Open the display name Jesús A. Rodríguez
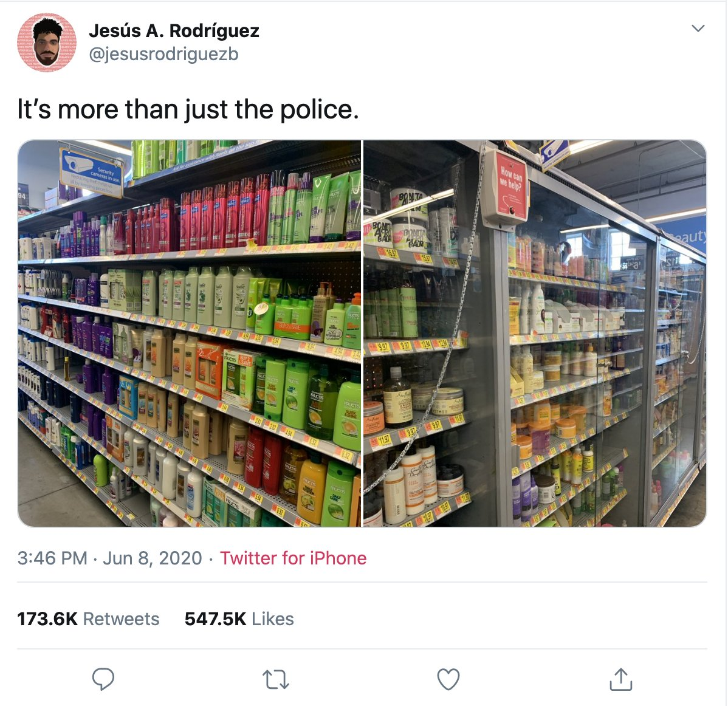Screen dimensions: 728x706 click(174, 30)
